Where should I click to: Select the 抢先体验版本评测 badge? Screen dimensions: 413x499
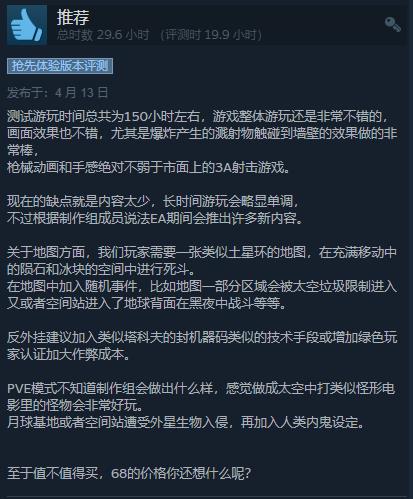point(60,66)
